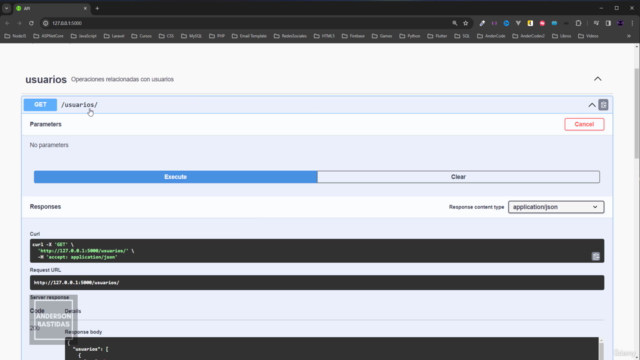
Task: Open the HTML5 bookmarks folder
Action: [324, 36]
